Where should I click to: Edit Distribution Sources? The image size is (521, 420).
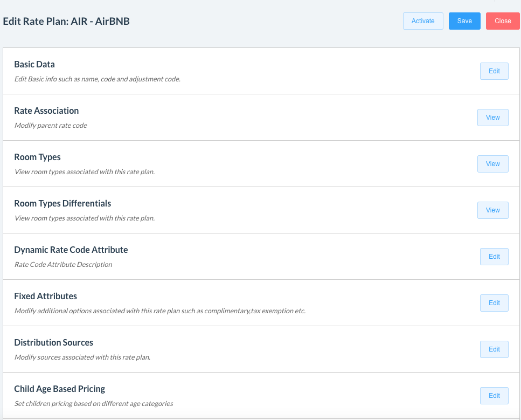click(x=494, y=349)
